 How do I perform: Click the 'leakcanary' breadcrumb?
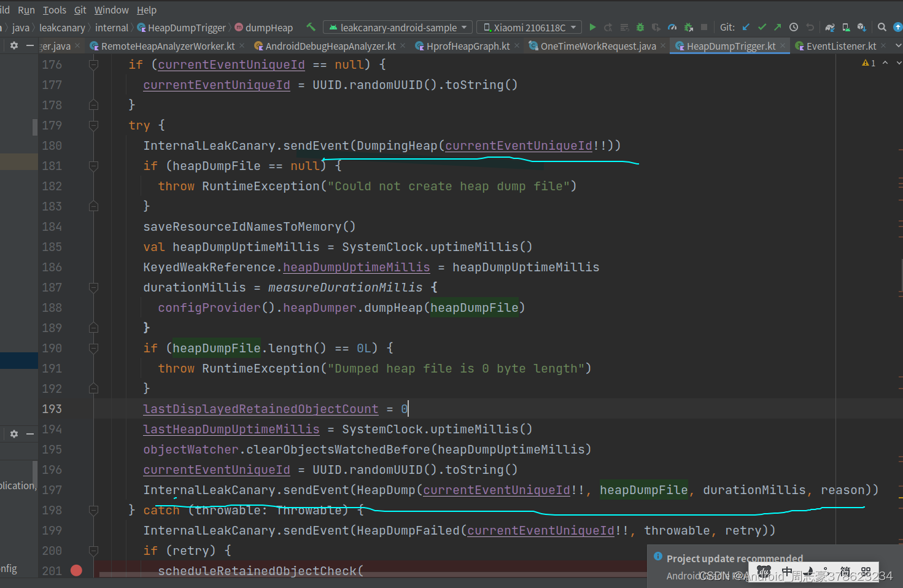pos(62,28)
